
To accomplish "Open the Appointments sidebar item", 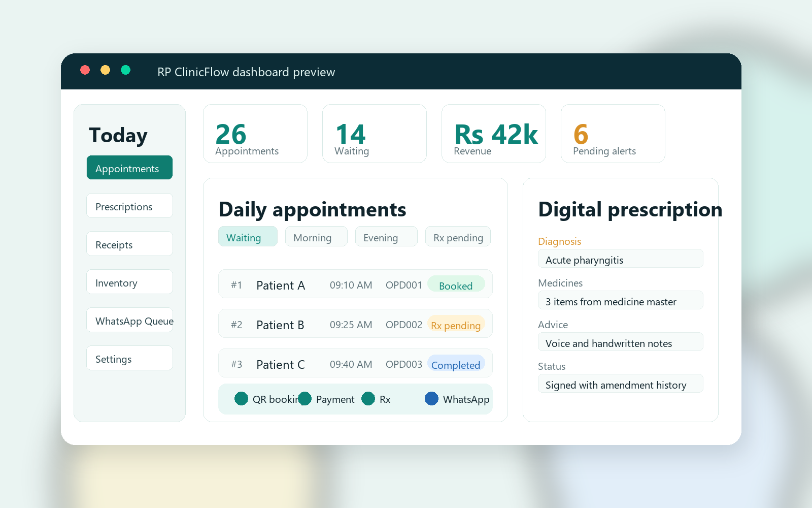I will coord(129,168).
